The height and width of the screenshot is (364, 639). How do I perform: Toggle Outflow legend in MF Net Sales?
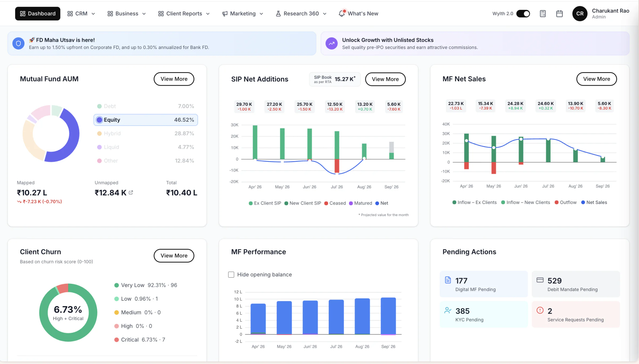[x=566, y=202]
